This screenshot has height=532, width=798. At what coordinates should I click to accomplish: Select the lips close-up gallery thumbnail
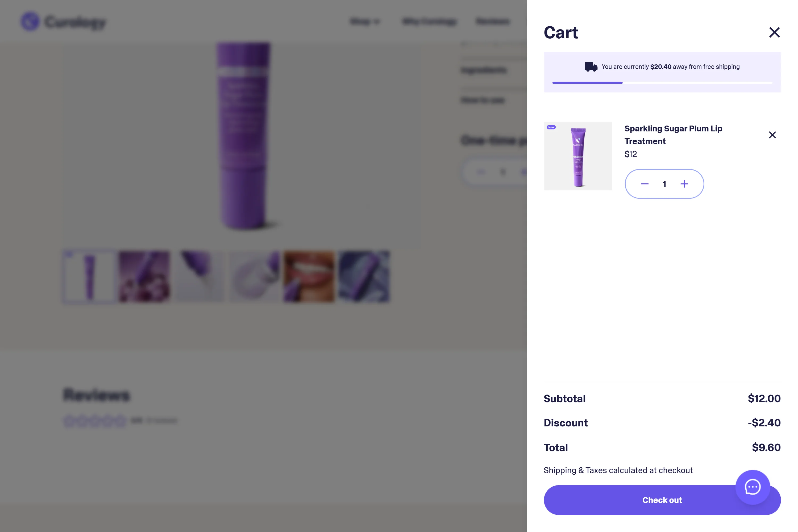(x=309, y=277)
